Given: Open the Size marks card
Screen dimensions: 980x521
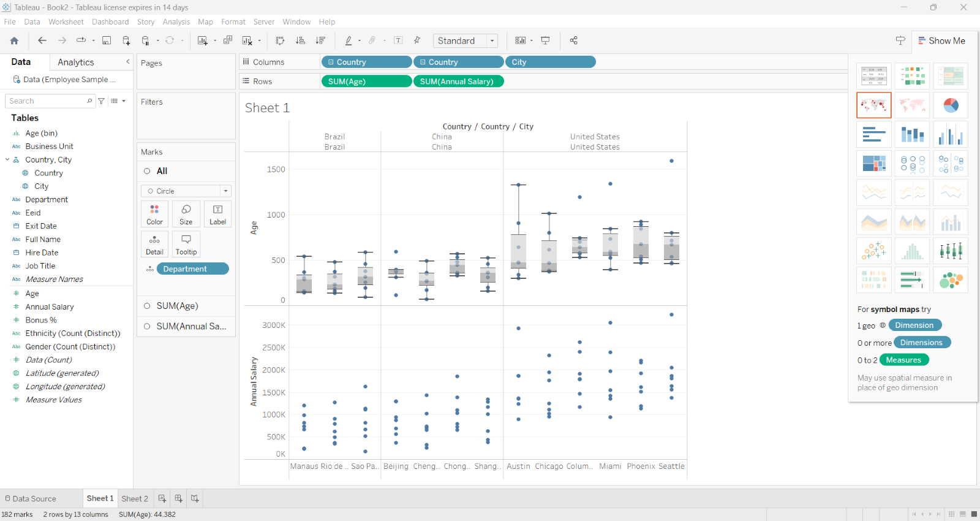Looking at the screenshot, I should pos(186,214).
